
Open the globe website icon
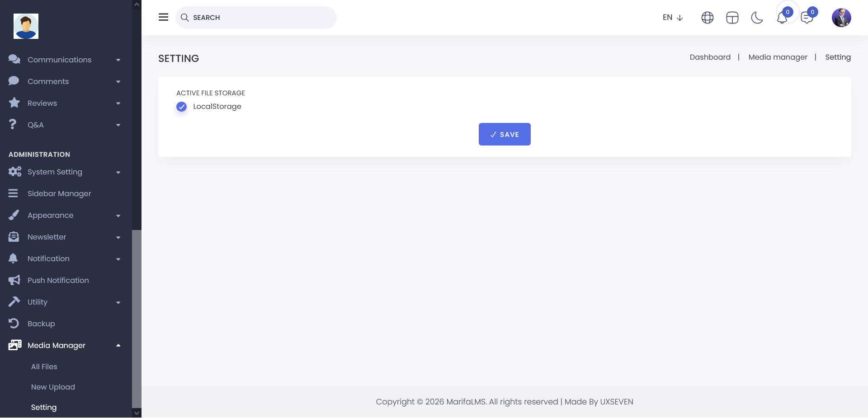(x=707, y=18)
